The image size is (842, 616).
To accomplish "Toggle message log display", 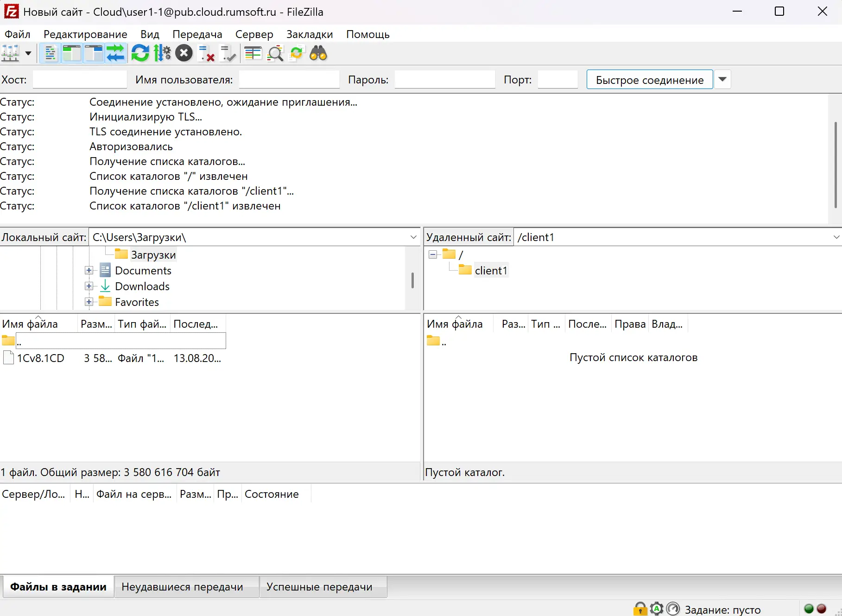I will pos(51,53).
